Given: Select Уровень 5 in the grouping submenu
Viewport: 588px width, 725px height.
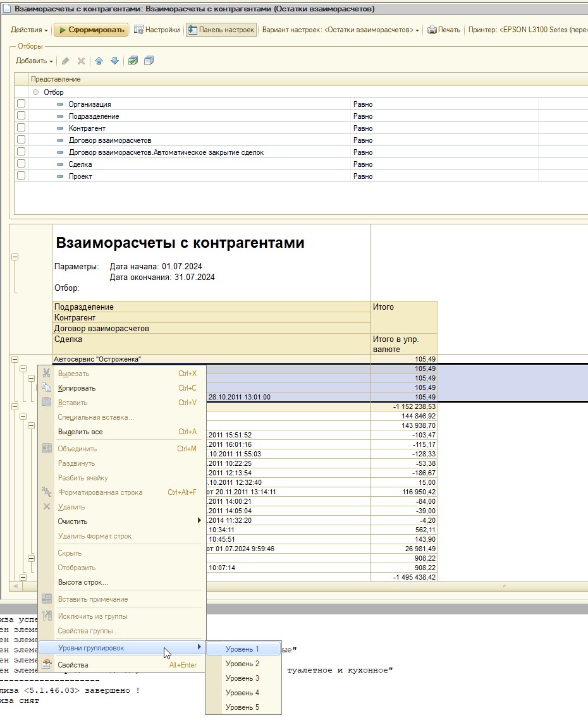Looking at the screenshot, I should (x=243, y=707).
